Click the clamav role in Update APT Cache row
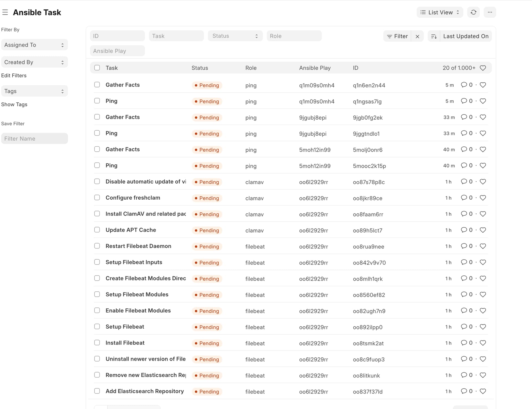Image resolution: width=532 pixels, height=409 pixels. pos(254,230)
